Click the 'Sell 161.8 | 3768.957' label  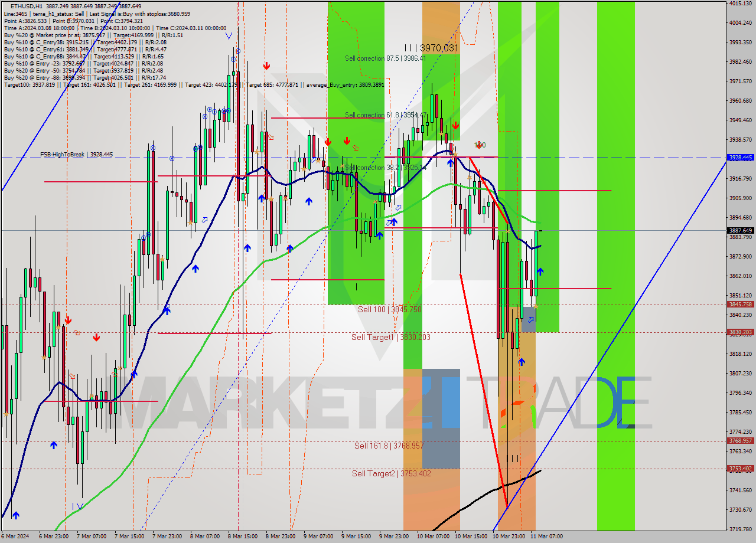pyautogui.click(x=389, y=446)
